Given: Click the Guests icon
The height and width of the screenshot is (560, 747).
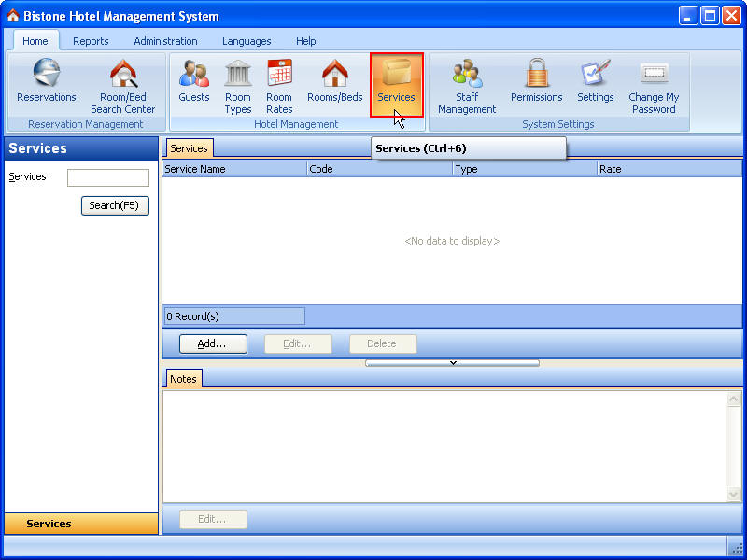Looking at the screenshot, I should point(194,82).
